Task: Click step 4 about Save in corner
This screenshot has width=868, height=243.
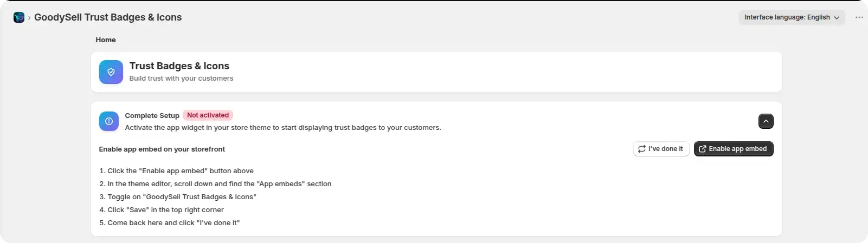Action: click(162, 210)
